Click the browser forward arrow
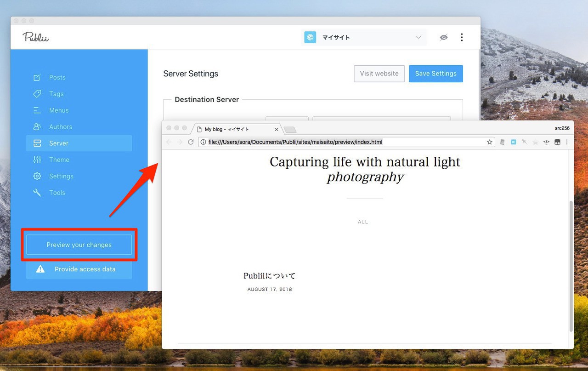 [180, 142]
